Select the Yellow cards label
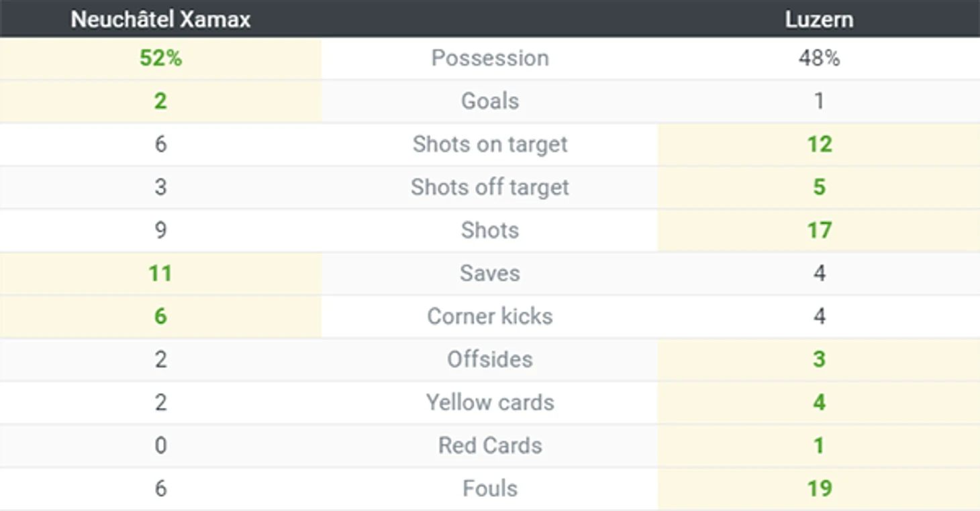This screenshot has height=511, width=980. [490, 402]
